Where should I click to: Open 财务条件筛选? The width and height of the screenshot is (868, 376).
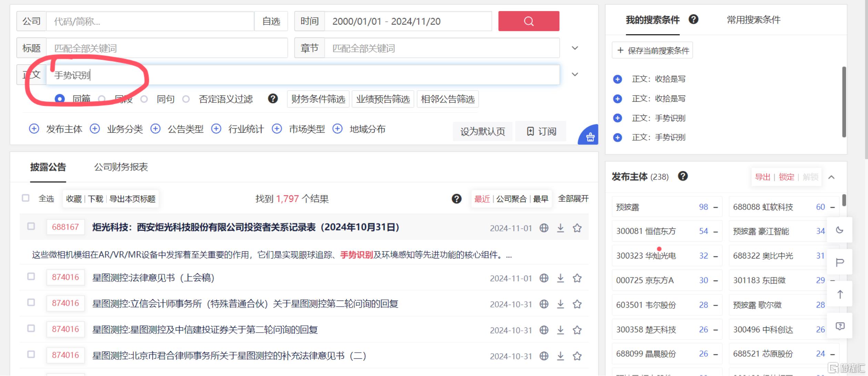click(318, 99)
